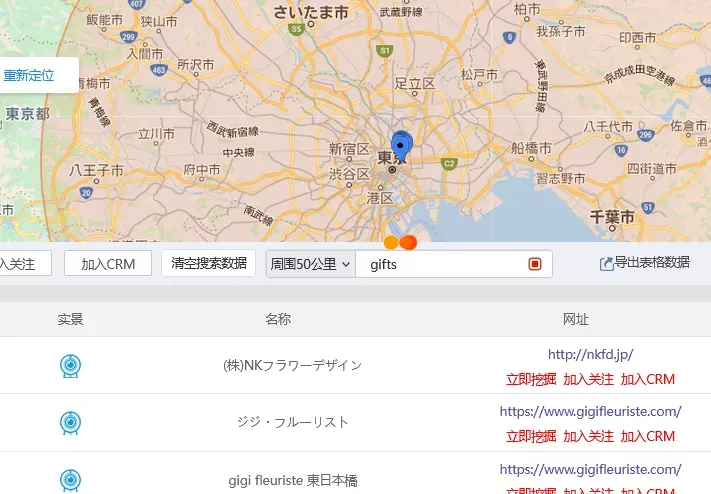Click the blue map pin over Tokyo
Image resolution: width=711 pixels, height=494 pixels.
click(401, 146)
